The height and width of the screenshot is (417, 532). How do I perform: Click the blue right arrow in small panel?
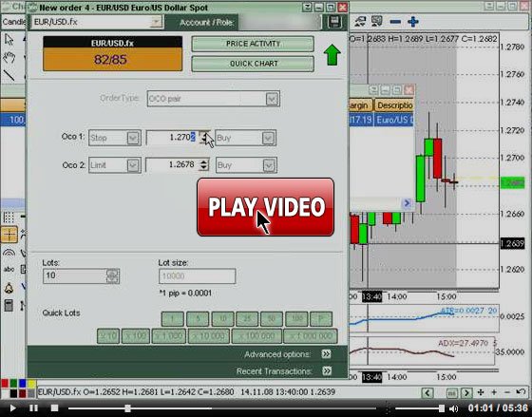[407, 203]
